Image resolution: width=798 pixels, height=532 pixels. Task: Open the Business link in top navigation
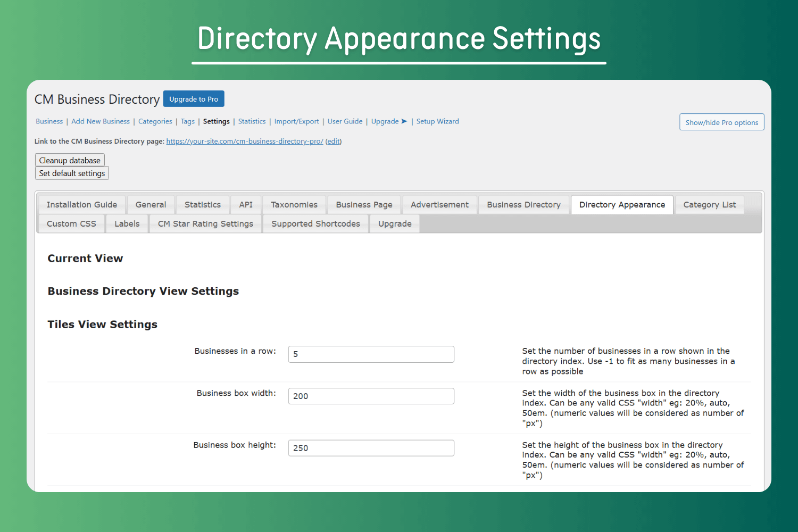coord(49,121)
